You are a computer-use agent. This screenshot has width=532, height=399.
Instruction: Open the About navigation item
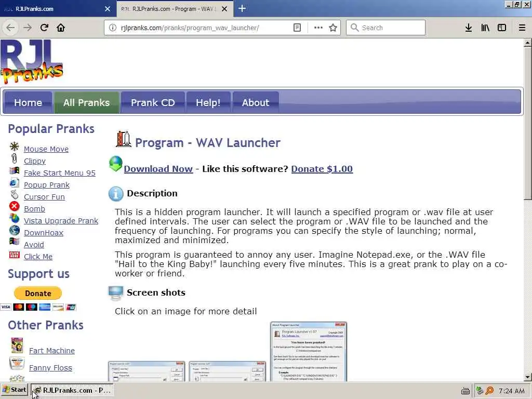click(x=256, y=102)
